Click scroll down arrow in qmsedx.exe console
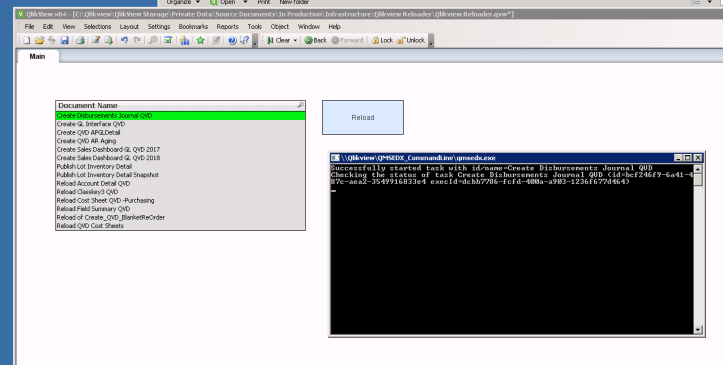 tap(698, 330)
